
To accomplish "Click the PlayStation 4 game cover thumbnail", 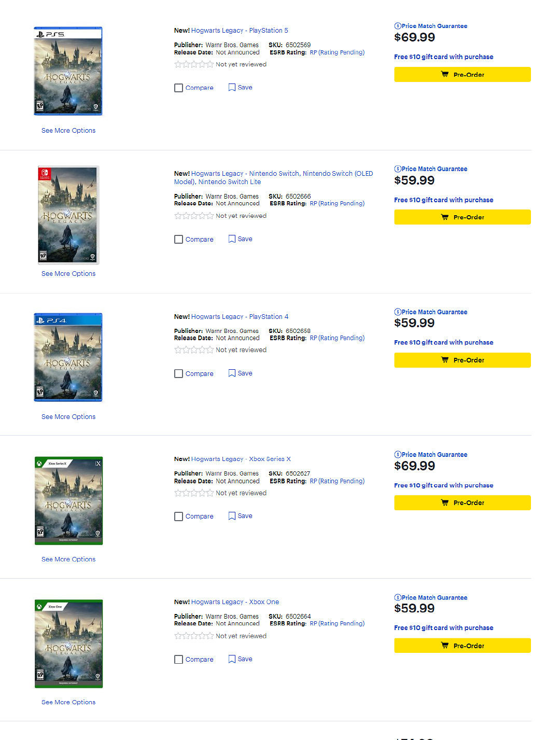I will pos(68,357).
